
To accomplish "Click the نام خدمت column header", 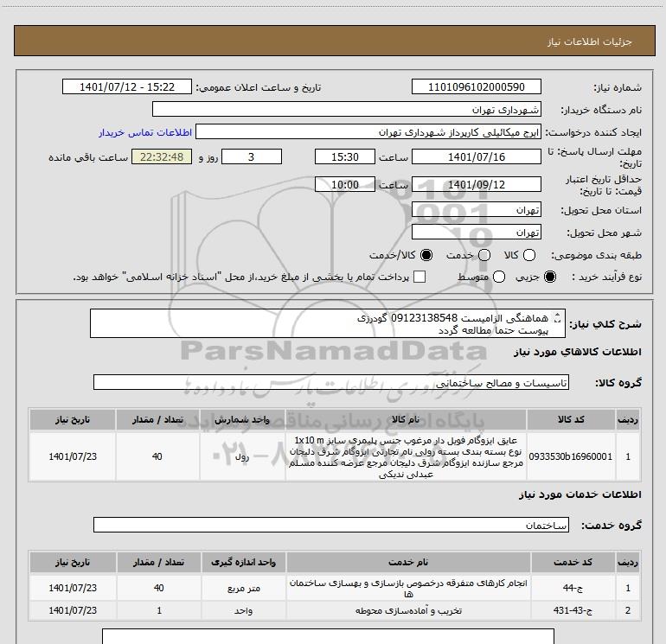I will click(x=408, y=562).
